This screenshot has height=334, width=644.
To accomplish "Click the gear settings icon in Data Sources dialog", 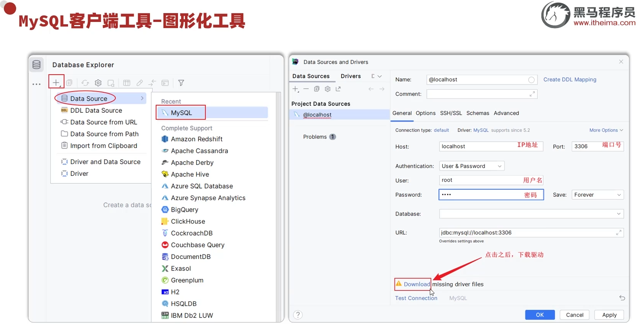I will coord(327,89).
